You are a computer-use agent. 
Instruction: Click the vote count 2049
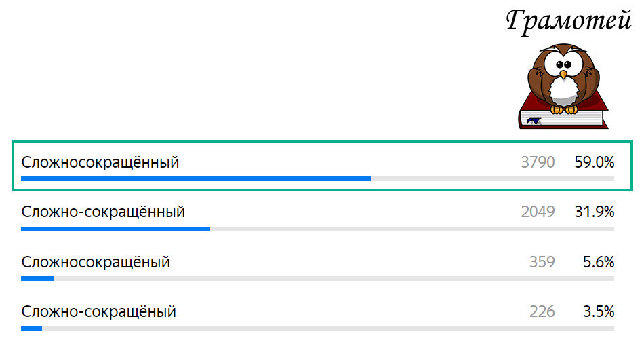click(538, 212)
